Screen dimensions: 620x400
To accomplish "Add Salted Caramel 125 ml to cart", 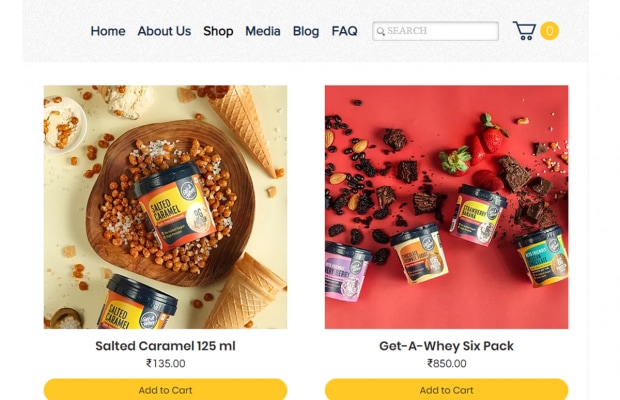I will [165, 389].
